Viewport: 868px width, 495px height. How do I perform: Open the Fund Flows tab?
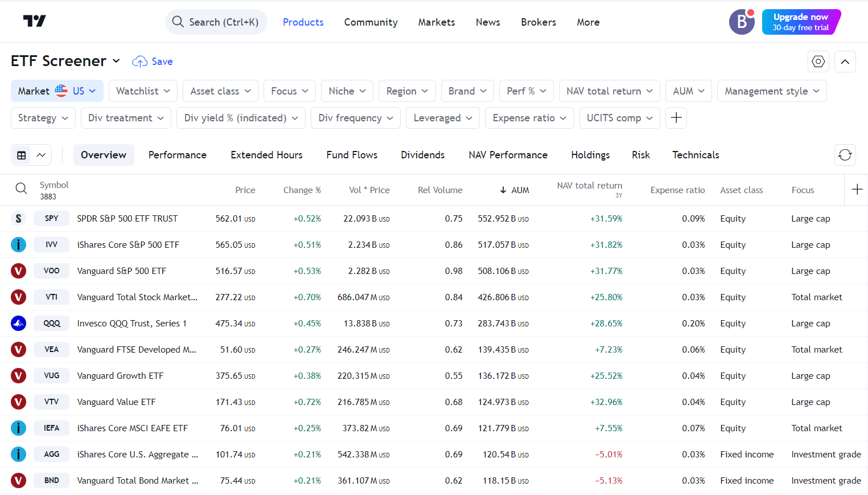[x=352, y=155]
